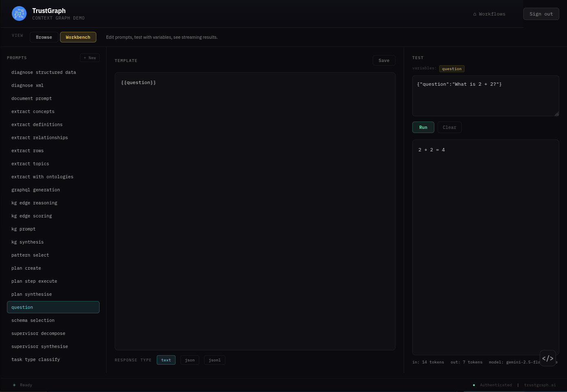Select the extract topics prompt
This screenshot has height=392, width=567.
(53, 164)
